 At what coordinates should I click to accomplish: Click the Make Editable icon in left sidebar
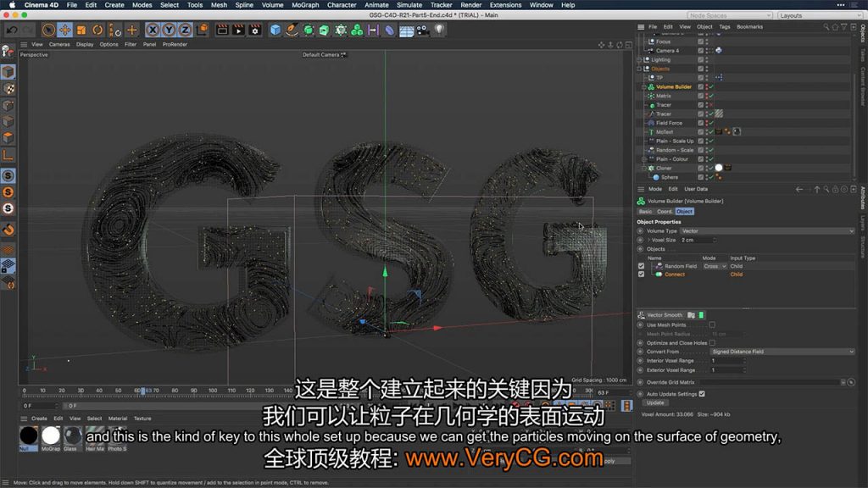coord(8,52)
